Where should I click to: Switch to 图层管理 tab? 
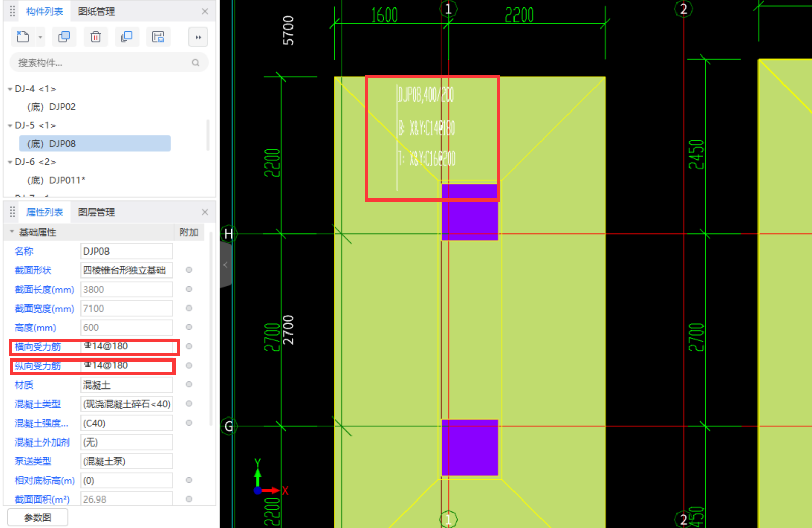click(97, 212)
